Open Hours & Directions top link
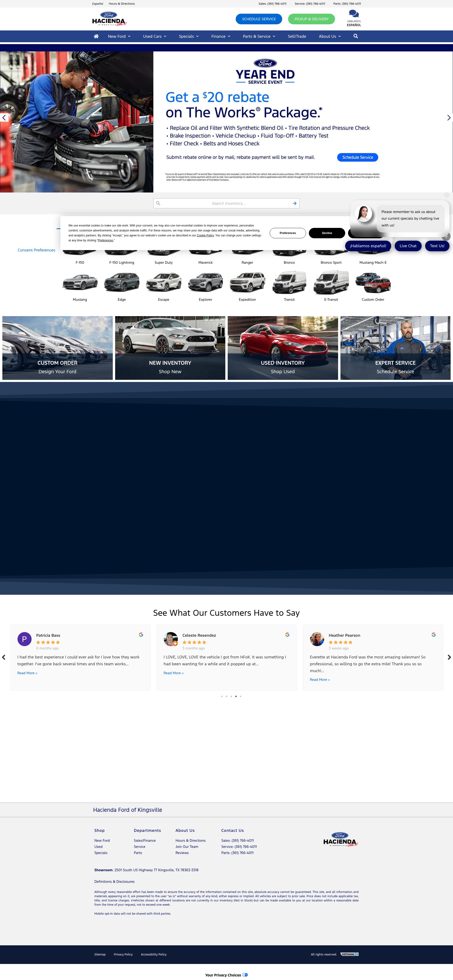 click(122, 4)
